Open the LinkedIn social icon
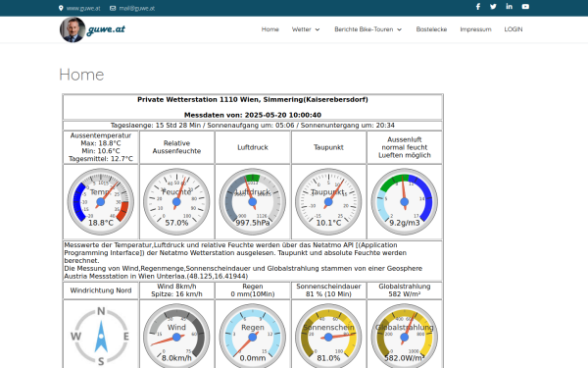The height and width of the screenshot is (368, 588). [x=509, y=7]
